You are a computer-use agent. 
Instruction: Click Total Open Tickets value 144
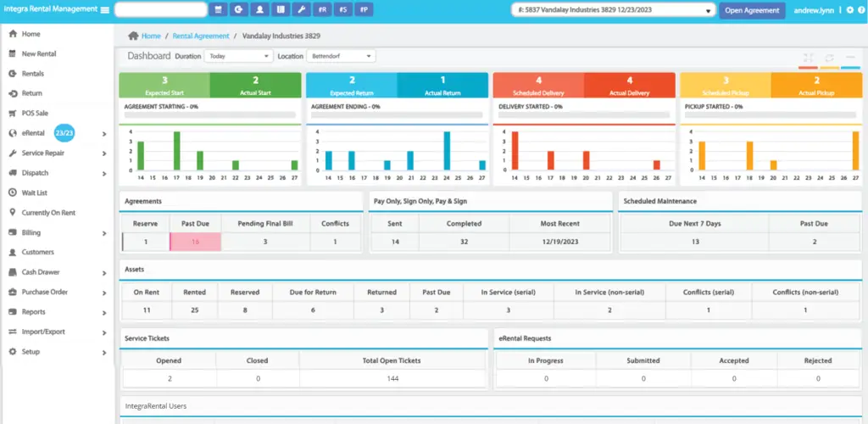tap(393, 379)
